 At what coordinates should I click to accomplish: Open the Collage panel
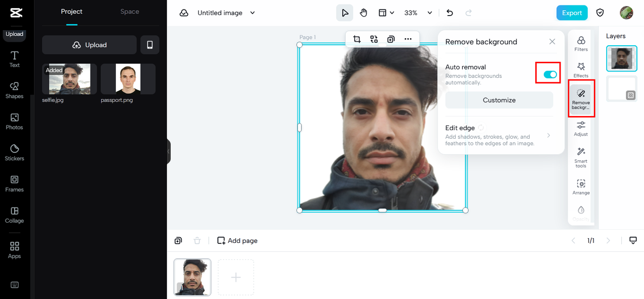pyautogui.click(x=15, y=215)
